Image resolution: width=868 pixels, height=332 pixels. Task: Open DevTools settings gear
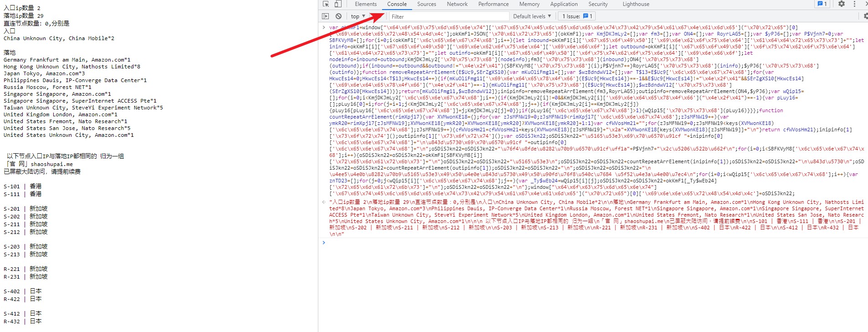click(x=842, y=4)
